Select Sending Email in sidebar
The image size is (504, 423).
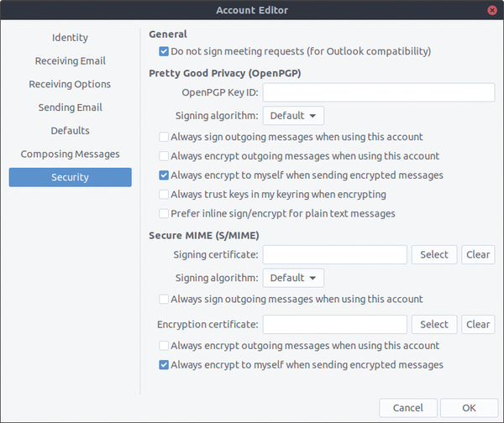pyautogui.click(x=70, y=107)
